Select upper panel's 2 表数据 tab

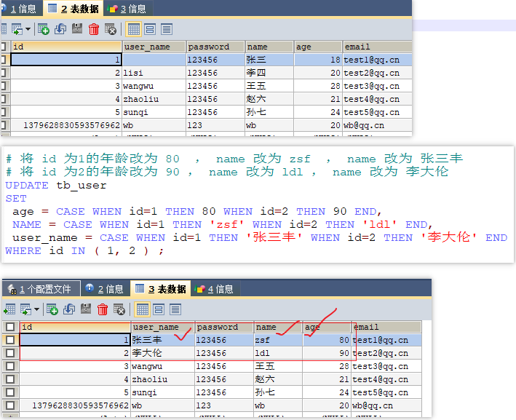(x=74, y=9)
